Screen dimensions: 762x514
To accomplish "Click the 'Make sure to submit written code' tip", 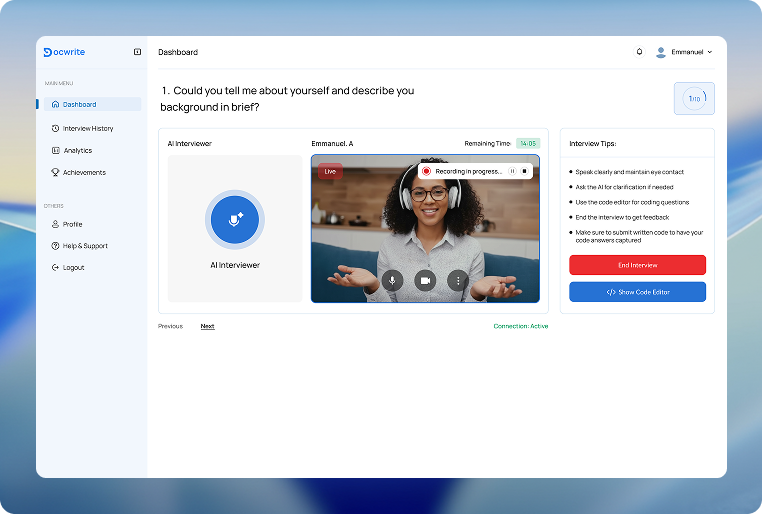I will [x=639, y=236].
